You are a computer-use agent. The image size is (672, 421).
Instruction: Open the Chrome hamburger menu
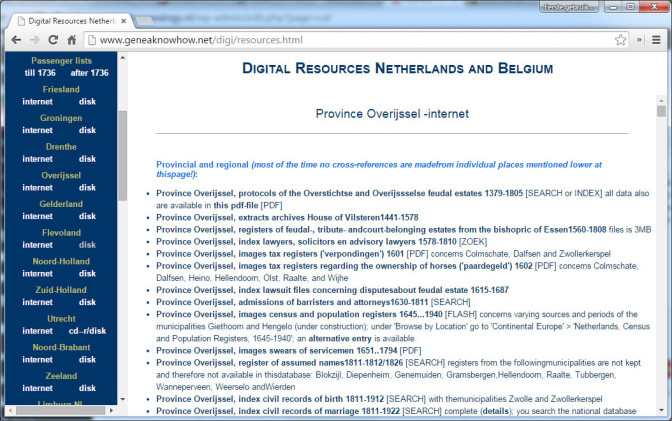(657, 40)
